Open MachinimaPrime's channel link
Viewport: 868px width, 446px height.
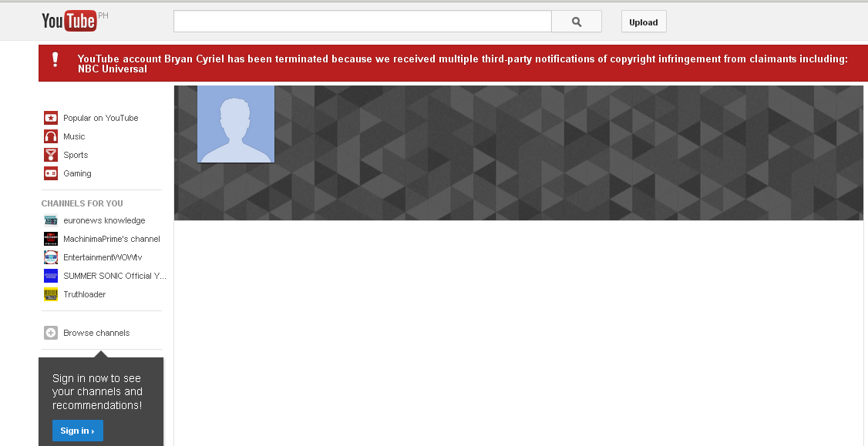point(112,239)
